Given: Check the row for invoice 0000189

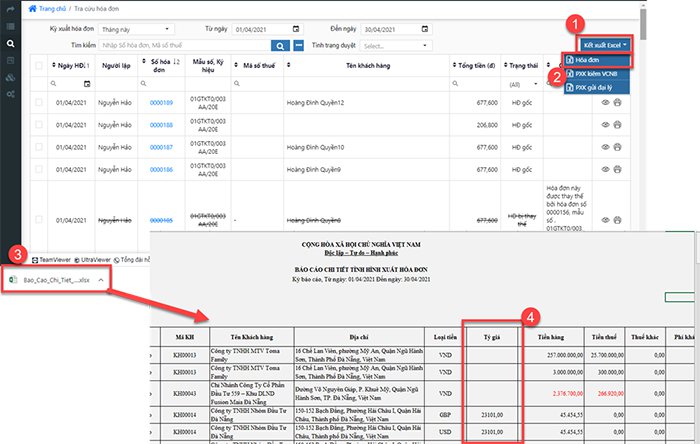Looking at the screenshot, I should click(39, 102).
